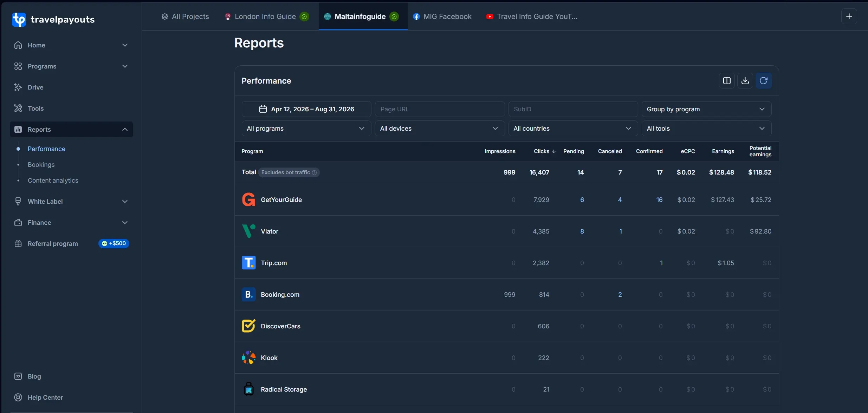Screen dimensions: 868x413
Task: Click the Viator logo icon
Action: coord(248,231)
